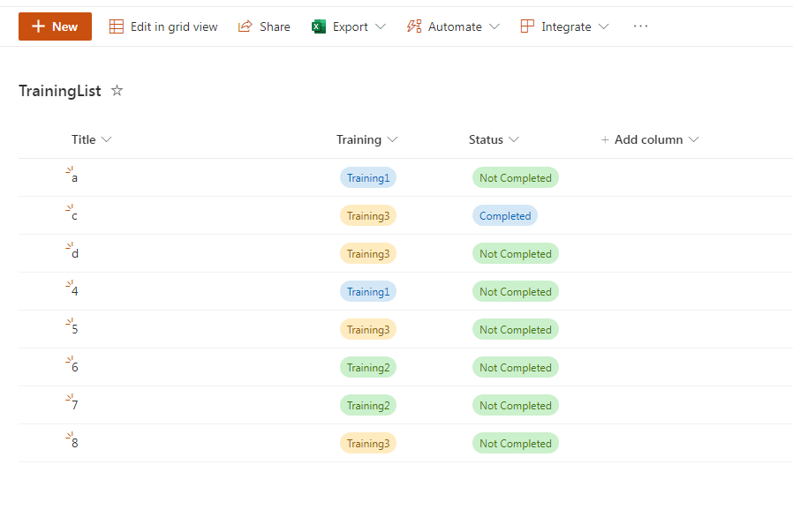Click the New item button
The height and width of the screenshot is (532, 793).
click(x=55, y=26)
